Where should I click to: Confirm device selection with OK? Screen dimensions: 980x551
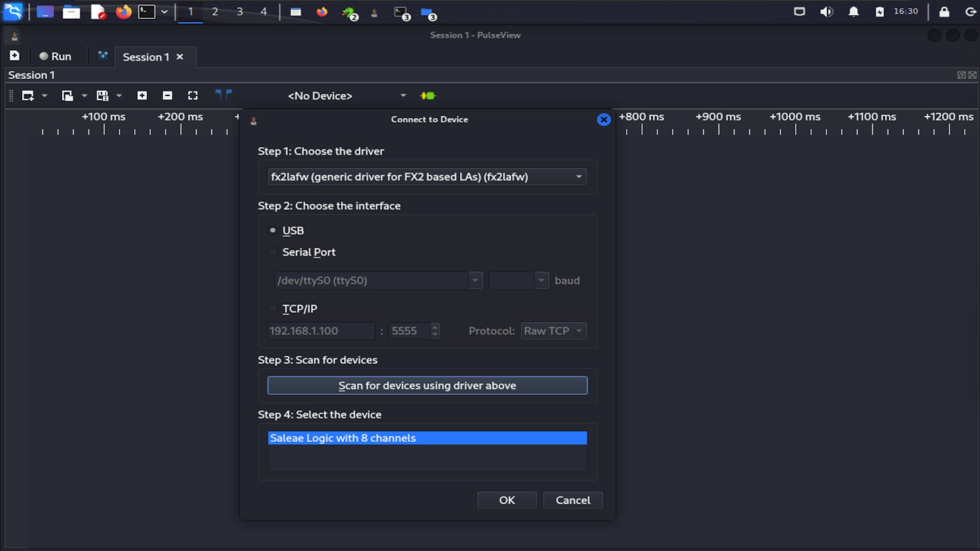point(507,500)
